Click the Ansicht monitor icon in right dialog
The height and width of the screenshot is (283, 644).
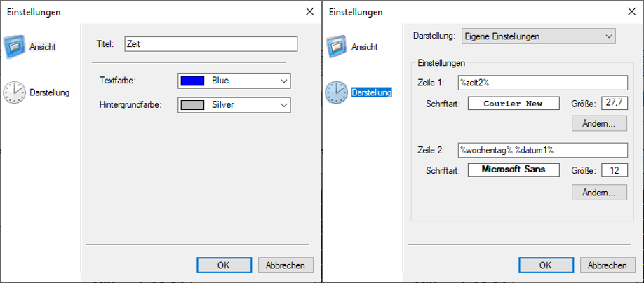click(x=337, y=46)
